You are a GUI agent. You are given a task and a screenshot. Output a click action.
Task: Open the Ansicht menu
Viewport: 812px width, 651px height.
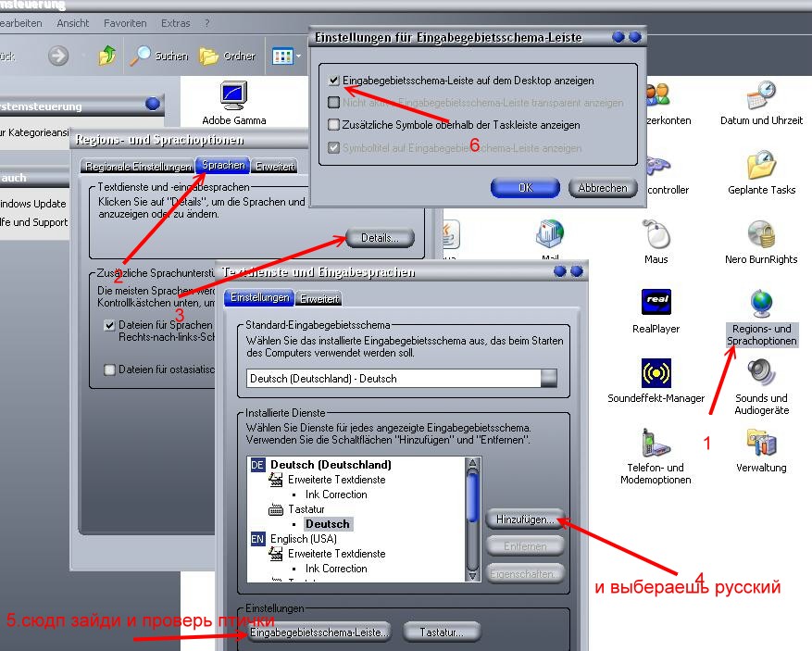pyautogui.click(x=73, y=23)
